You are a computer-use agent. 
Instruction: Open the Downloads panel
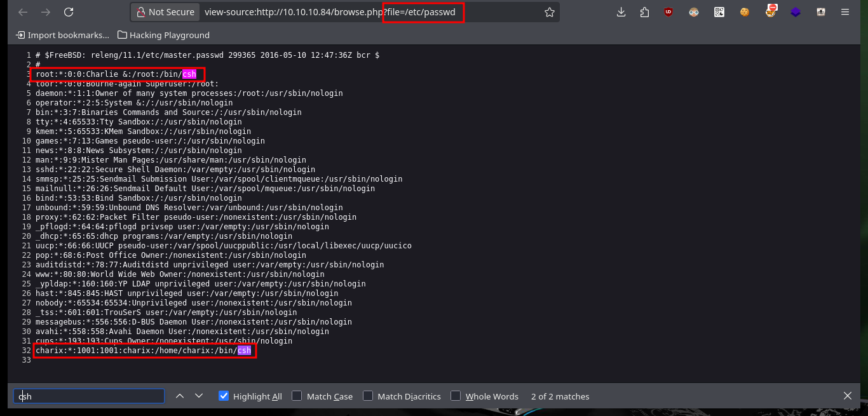[621, 12]
